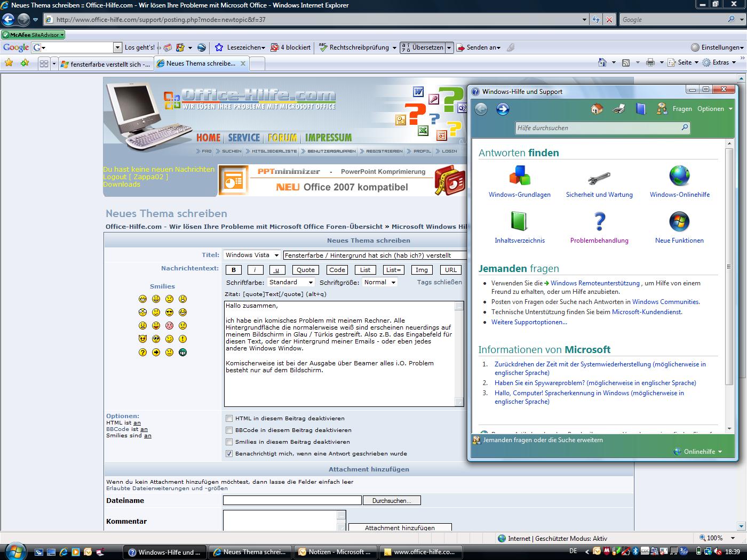Open SERVICE in Office-Hilfe navigation

point(244,138)
